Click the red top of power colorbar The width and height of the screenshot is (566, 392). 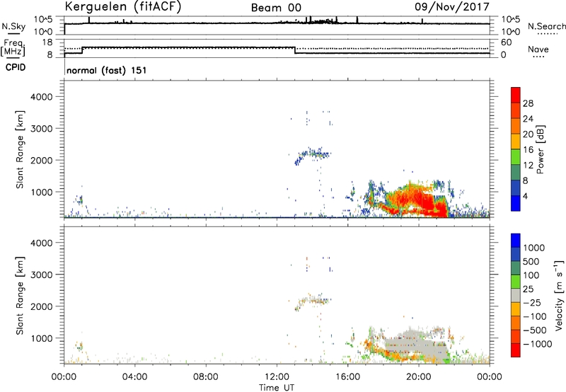(x=516, y=95)
